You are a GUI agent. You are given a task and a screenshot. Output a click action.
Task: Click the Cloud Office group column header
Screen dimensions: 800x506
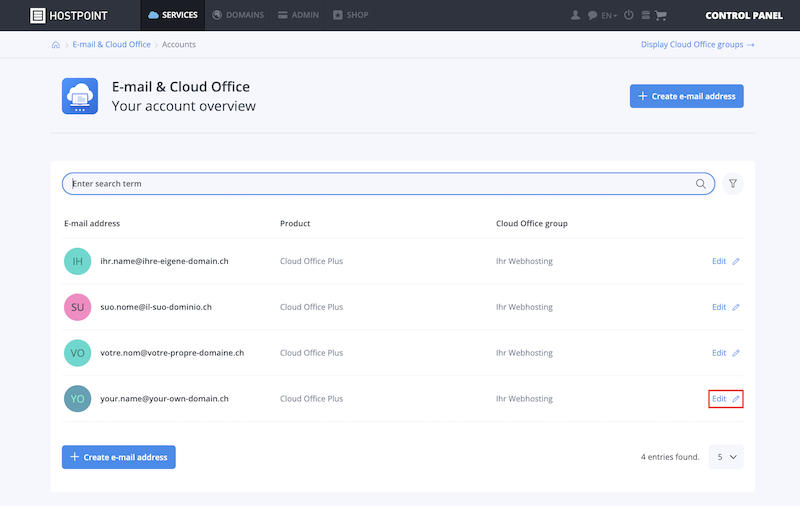532,223
